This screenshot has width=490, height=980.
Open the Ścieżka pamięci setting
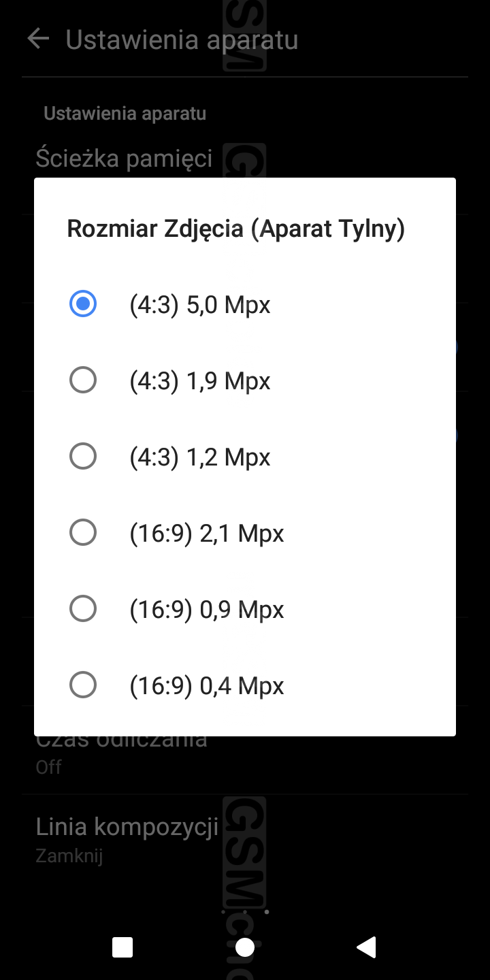[124, 159]
